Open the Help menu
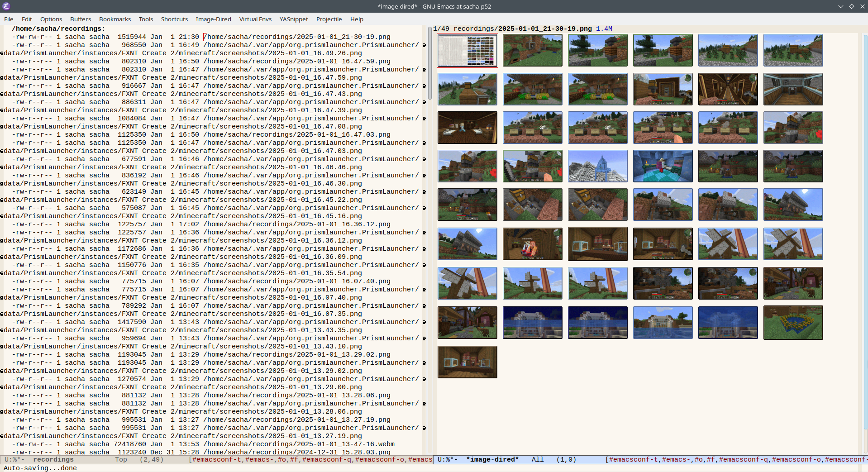Screen dimensions: 868x472 point(357,19)
